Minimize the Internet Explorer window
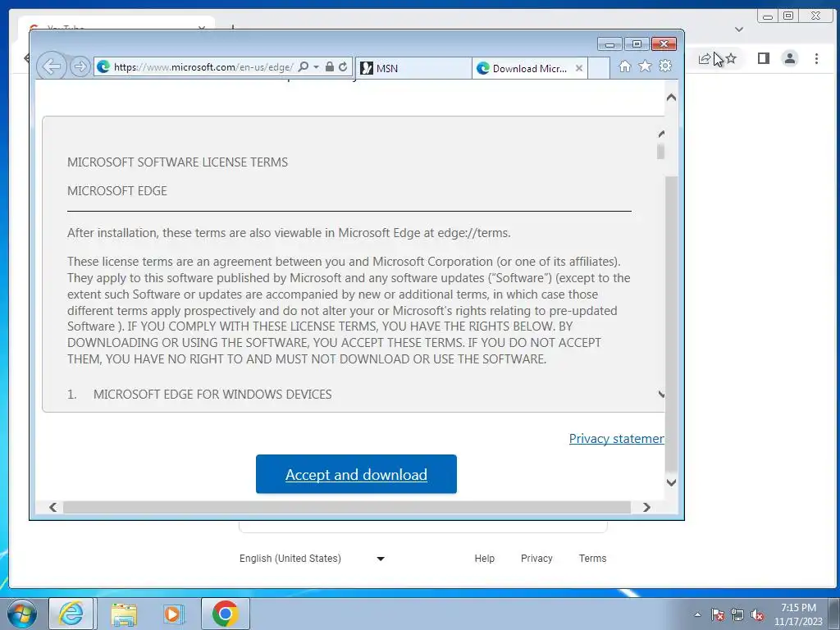Screen dimensions: 840x630 point(609,44)
